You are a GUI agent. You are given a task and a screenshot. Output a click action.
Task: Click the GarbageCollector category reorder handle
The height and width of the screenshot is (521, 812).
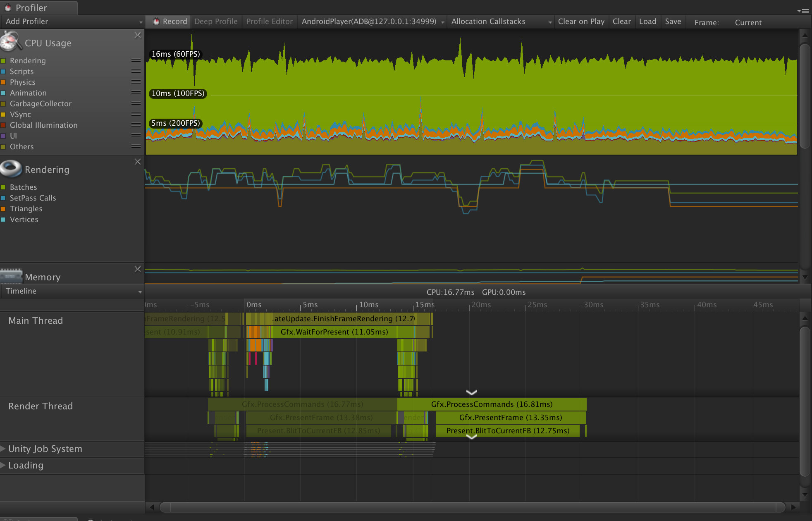[136, 103]
